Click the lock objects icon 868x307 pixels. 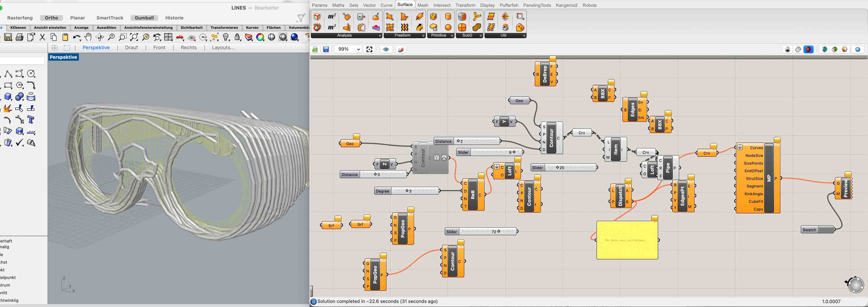pos(238,37)
